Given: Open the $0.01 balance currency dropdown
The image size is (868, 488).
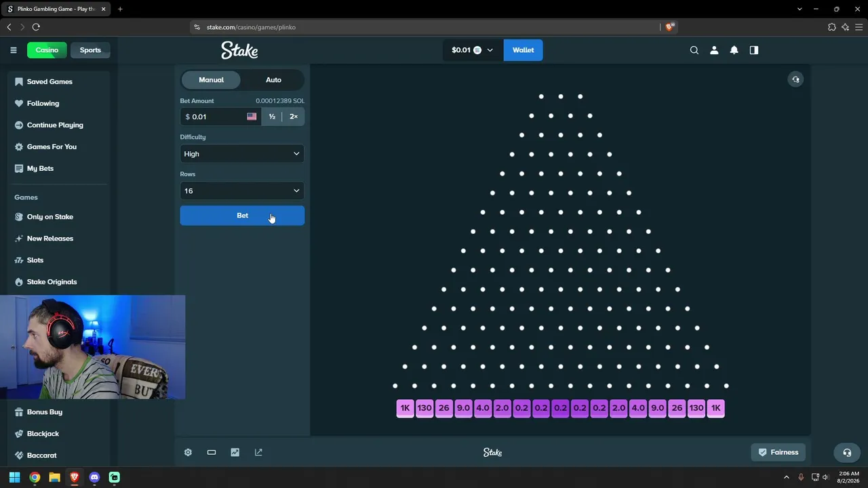Looking at the screenshot, I should tap(473, 50).
